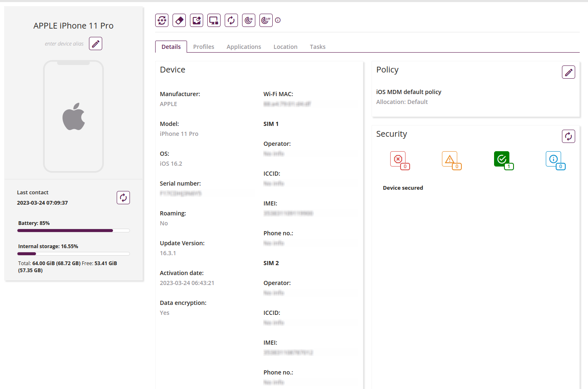588x389 pixels.
Task: Click the iPhone device image
Action: coord(74,116)
